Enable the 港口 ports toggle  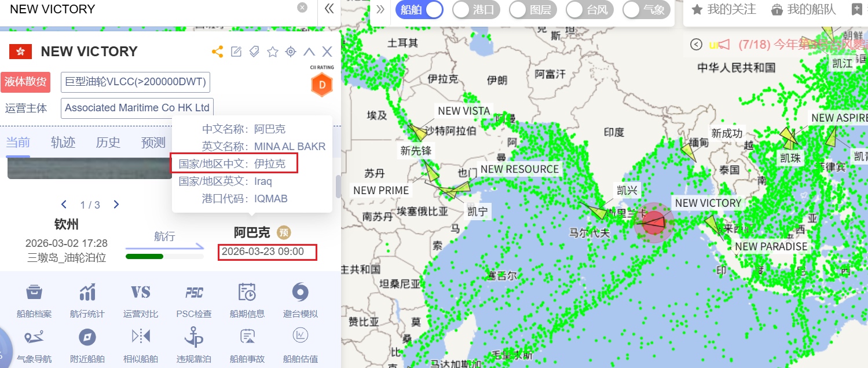(x=476, y=10)
